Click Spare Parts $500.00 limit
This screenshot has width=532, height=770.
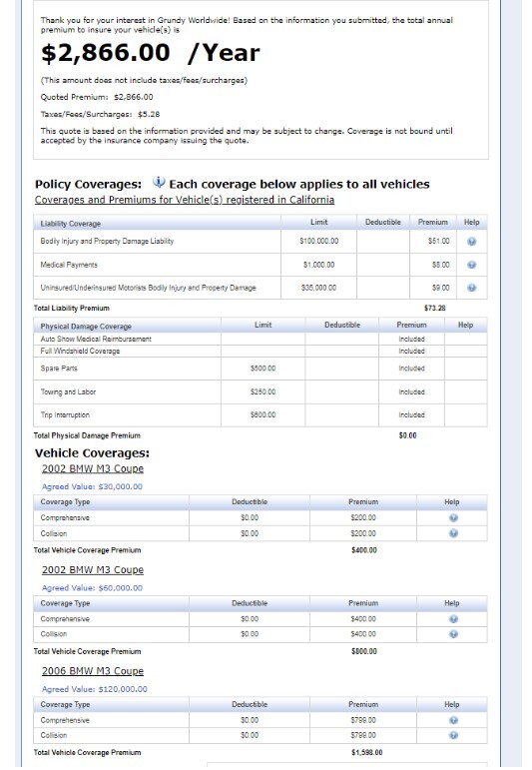click(264, 369)
